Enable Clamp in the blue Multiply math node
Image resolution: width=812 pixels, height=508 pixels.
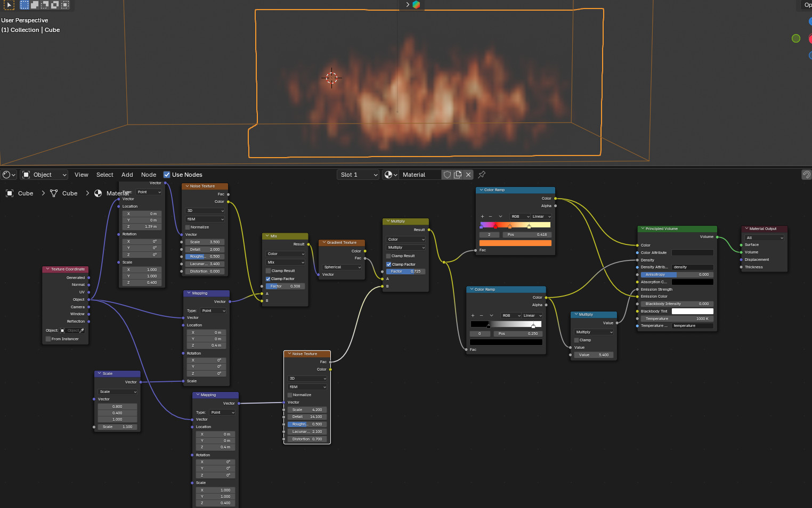pos(576,340)
